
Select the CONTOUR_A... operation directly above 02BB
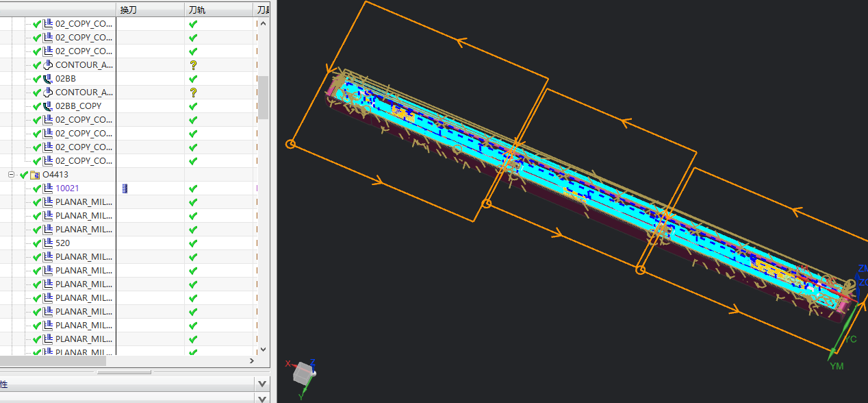point(84,65)
